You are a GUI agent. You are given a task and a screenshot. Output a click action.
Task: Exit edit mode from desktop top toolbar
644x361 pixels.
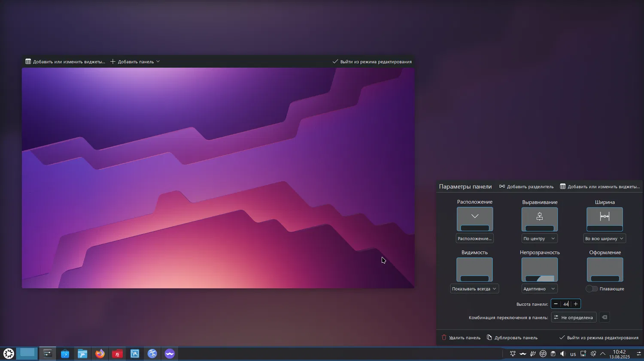[x=372, y=62]
